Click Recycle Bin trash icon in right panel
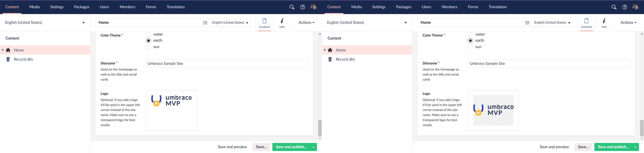This screenshot has width=644, height=153. point(330,59)
